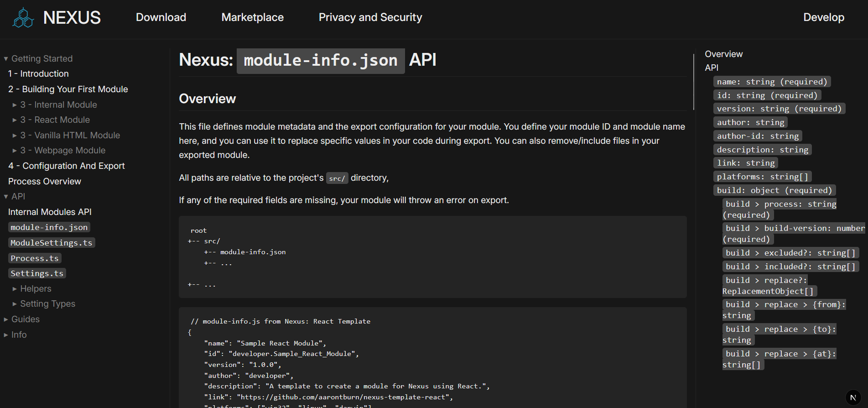Jump to the platforms: string[] anchor
Image resolution: width=868 pixels, height=408 pixels.
pos(762,177)
